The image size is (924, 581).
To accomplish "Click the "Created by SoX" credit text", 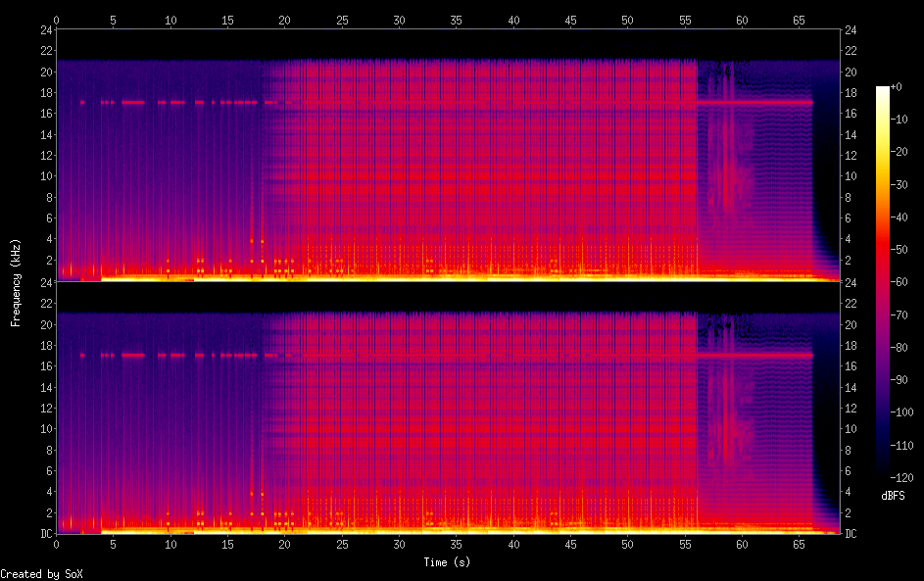I will tap(41, 574).
